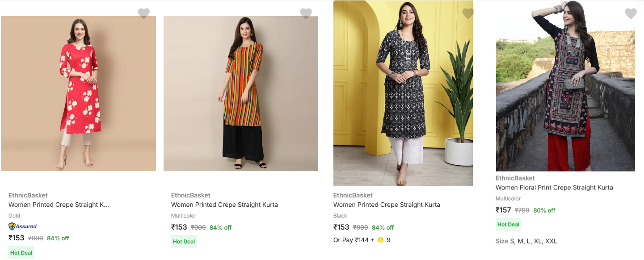
Task: Wishlist the red floral kurta with heart icon
Action: (x=143, y=13)
